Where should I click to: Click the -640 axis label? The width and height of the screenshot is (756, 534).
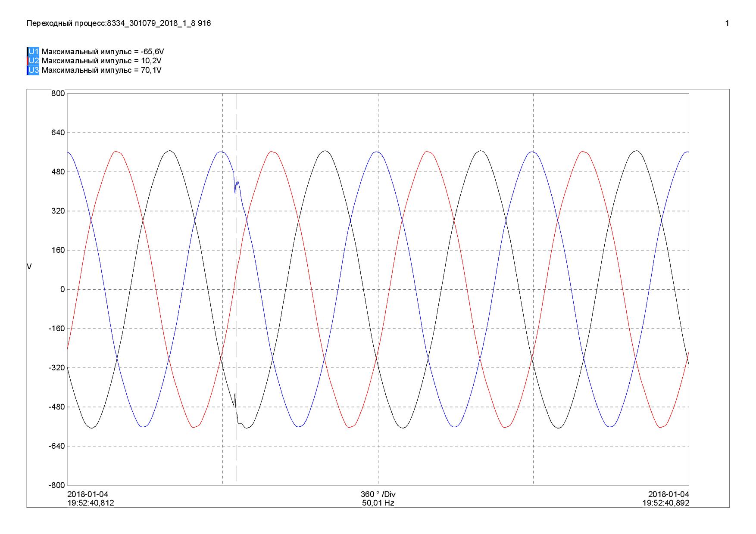(57, 446)
